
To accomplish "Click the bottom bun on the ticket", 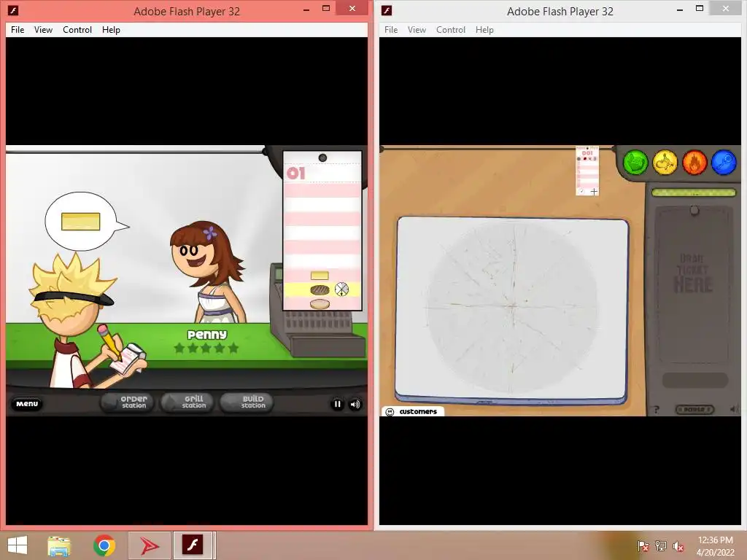I will pyautogui.click(x=320, y=304).
